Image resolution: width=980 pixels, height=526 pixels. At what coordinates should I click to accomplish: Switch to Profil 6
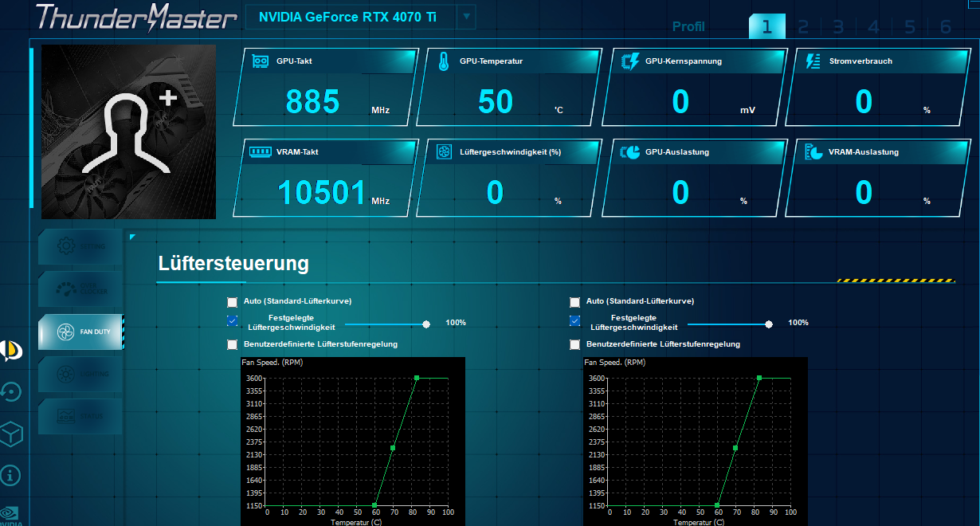pos(946,26)
